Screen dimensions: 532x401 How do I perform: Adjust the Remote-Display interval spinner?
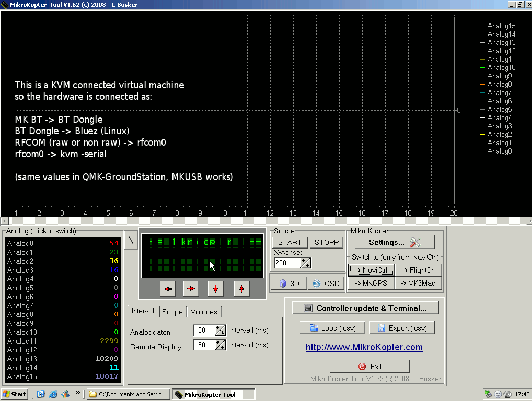tap(220, 345)
